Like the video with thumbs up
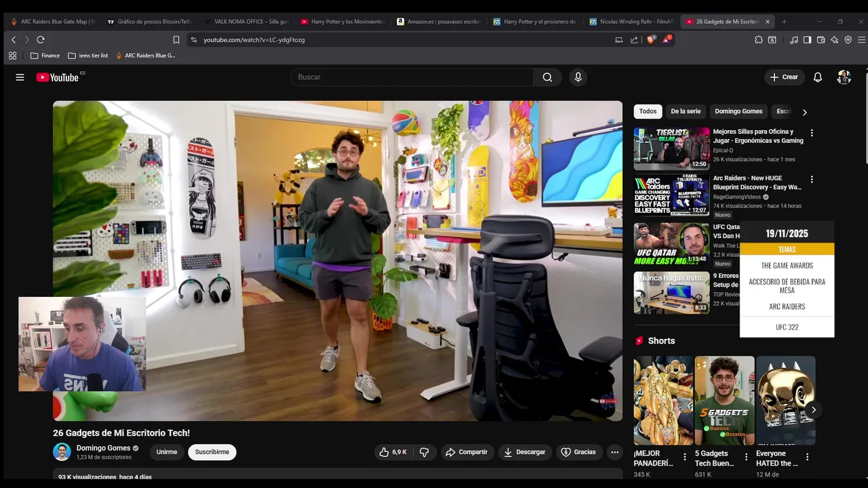868x488 pixels. point(393,452)
